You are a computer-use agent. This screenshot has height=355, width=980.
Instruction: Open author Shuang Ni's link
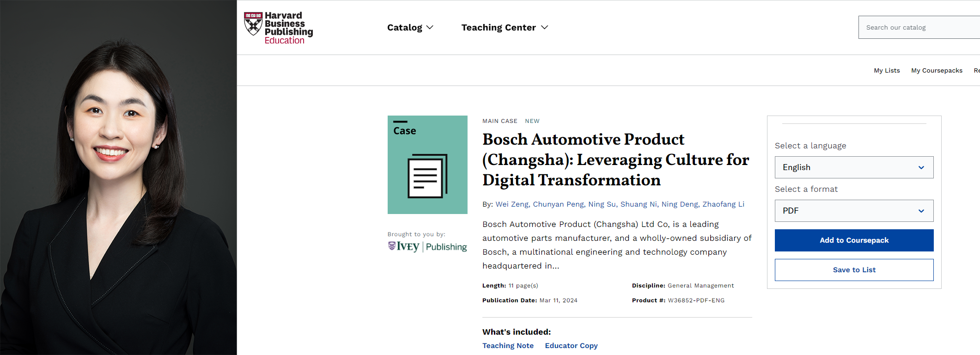[x=639, y=204]
